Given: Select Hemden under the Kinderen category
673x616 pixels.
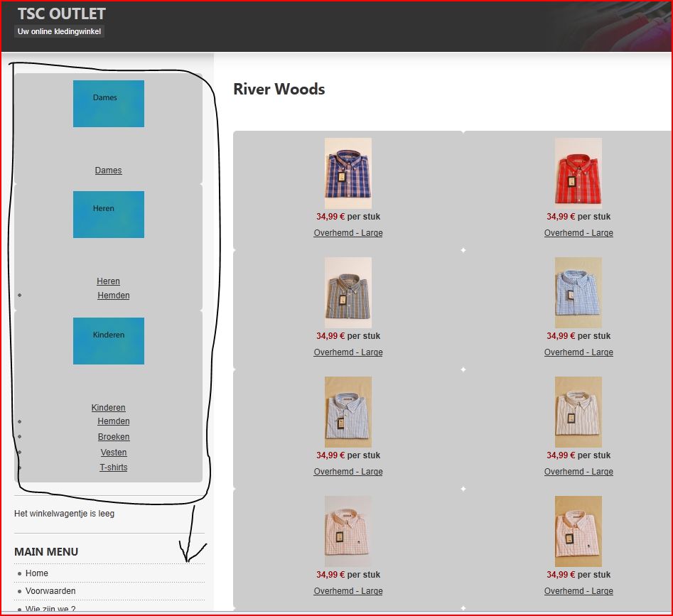Looking at the screenshot, I should pos(113,421).
